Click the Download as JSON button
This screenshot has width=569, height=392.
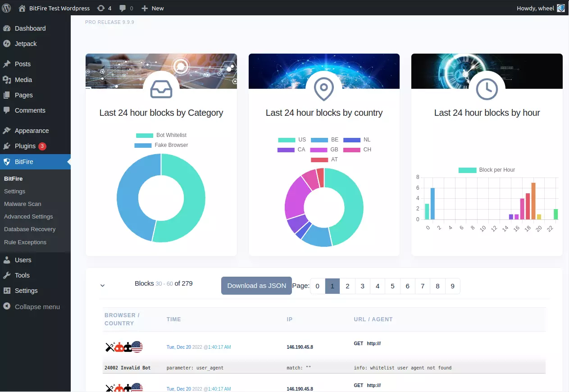(256, 285)
